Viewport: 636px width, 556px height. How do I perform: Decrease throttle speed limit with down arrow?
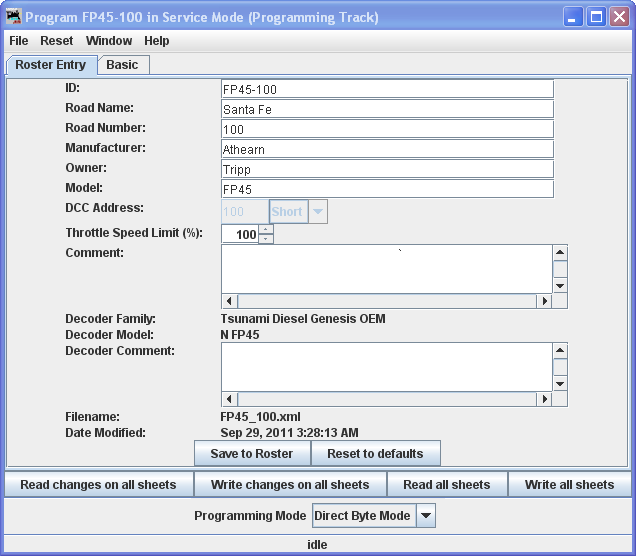[266, 239]
